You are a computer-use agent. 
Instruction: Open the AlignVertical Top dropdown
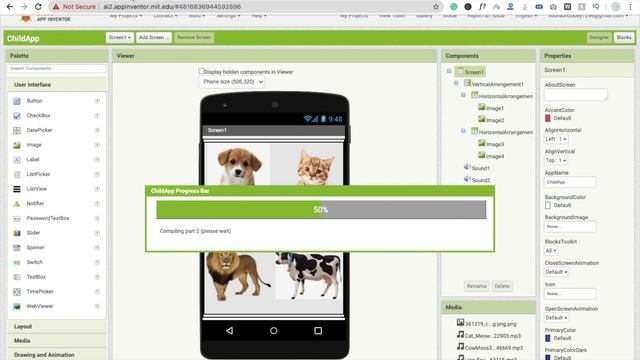coord(556,160)
